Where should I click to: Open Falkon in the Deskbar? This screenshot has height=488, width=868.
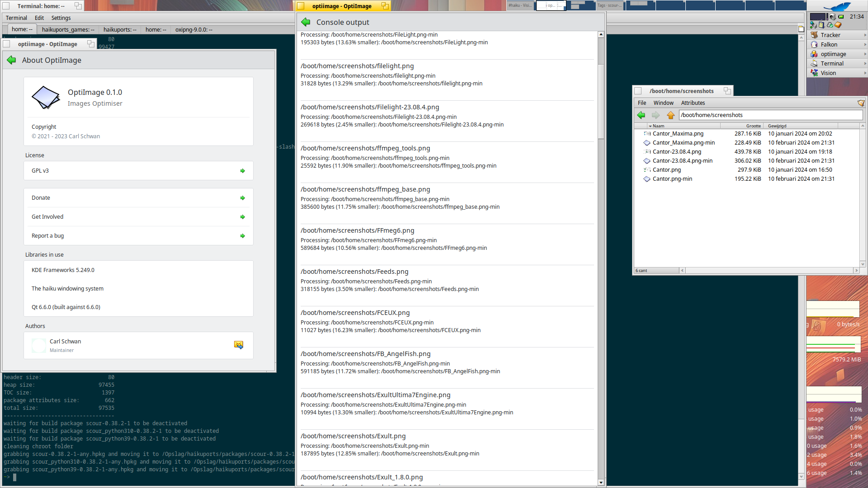click(x=837, y=44)
